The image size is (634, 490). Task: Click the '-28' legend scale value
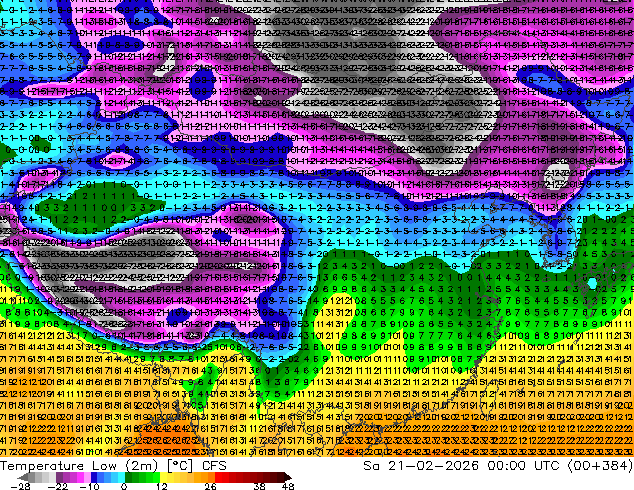[x=20, y=486]
